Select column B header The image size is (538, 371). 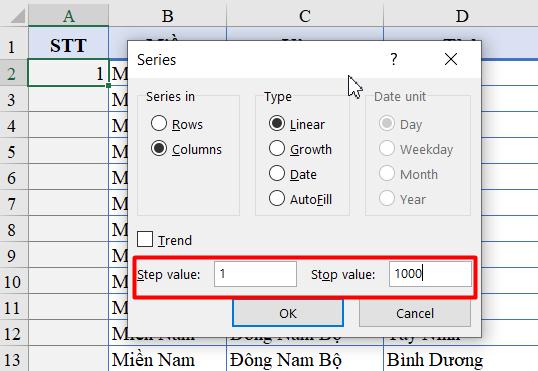tap(167, 15)
